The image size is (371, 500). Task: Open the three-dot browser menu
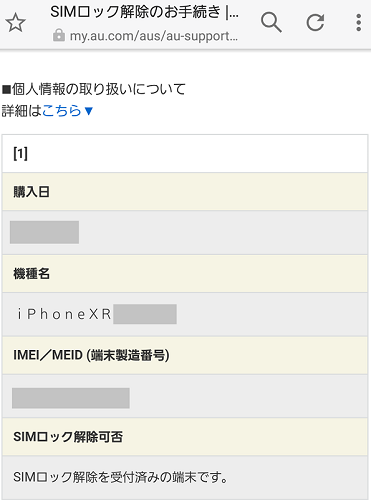tap(359, 22)
